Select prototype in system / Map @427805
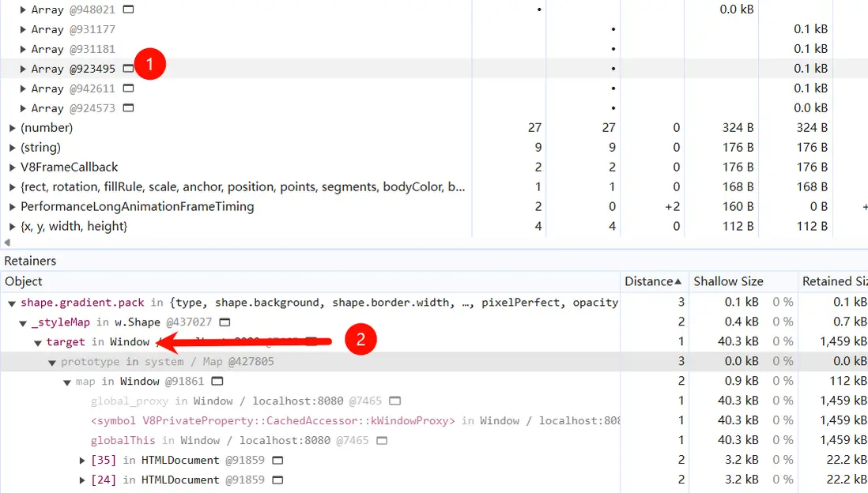This screenshot has width=868, height=493. tap(167, 361)
